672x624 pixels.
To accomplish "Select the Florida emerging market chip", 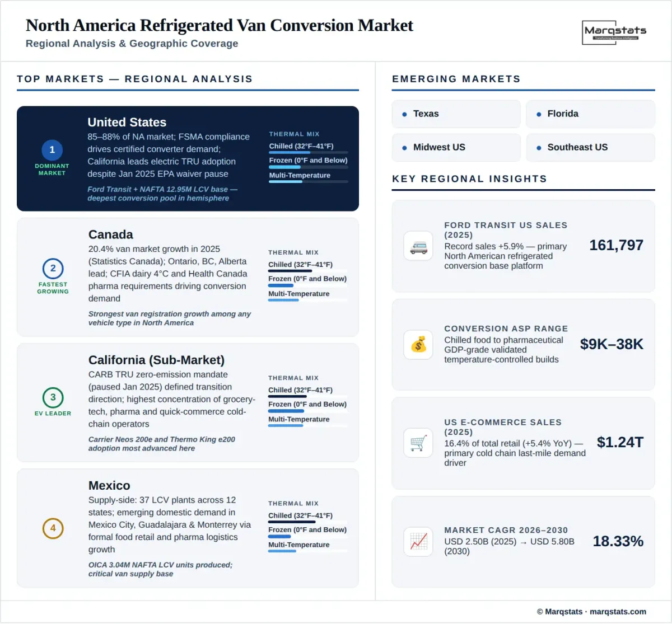I will click(x=591, y=114).
